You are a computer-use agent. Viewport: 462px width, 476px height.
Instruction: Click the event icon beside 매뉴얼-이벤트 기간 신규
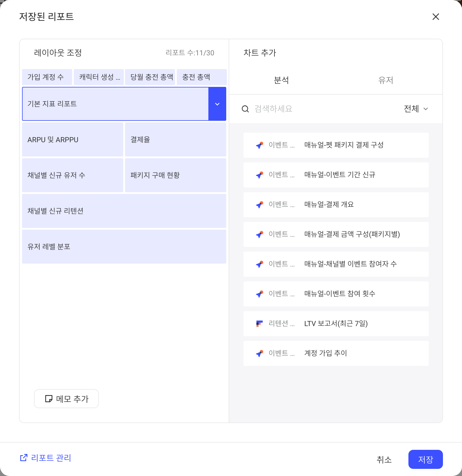point(260,175)
